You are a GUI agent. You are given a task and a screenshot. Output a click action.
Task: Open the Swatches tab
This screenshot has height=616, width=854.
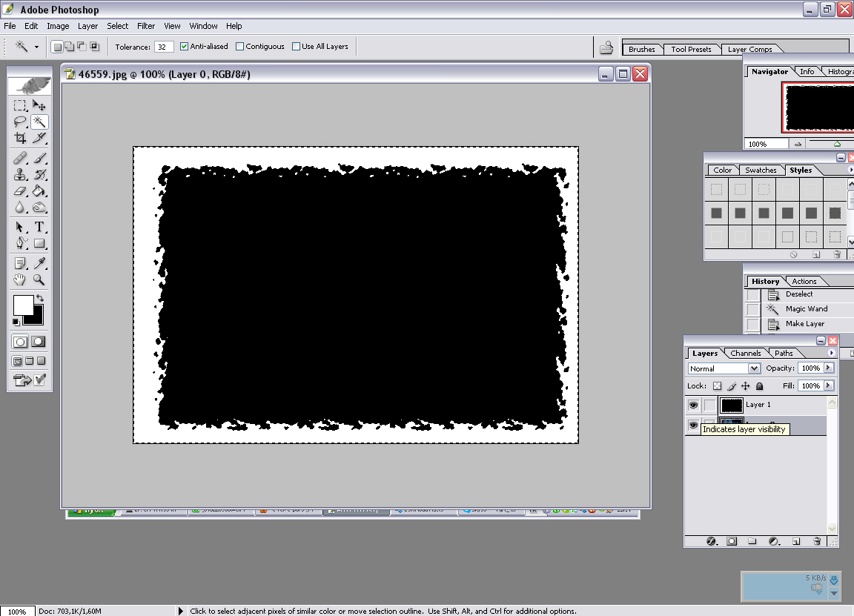[x=761, y=170]
